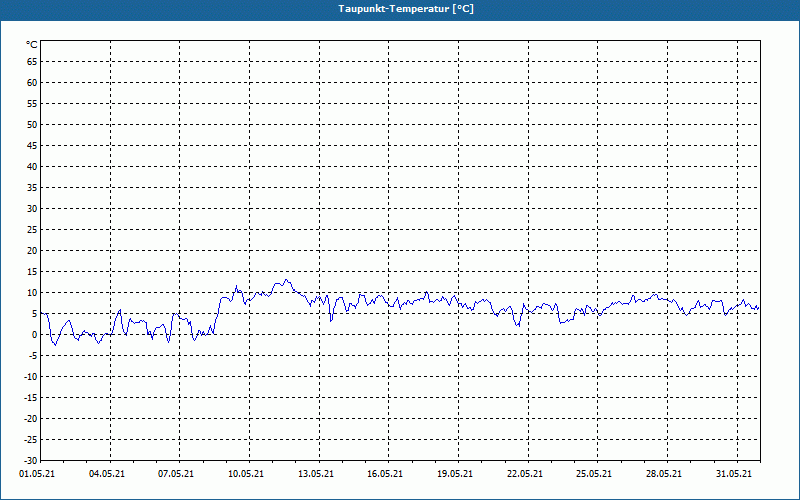The width and height of the screenshot is (800, 500).
Task: Click the 16.05.21 date label
Action: click(385, 474)
